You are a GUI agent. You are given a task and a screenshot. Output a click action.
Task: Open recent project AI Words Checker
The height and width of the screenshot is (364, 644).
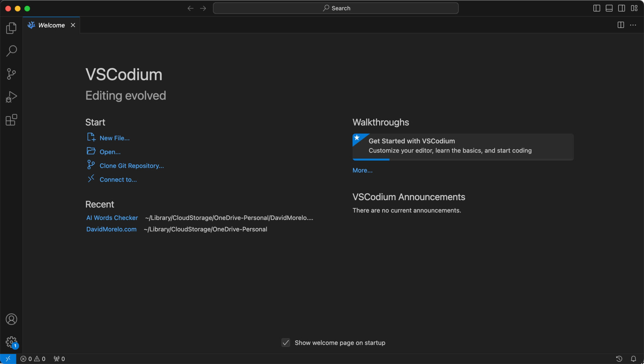click(112, 217)
